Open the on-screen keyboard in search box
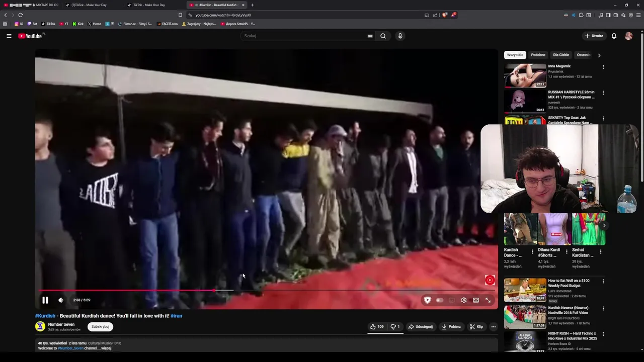644x362 pixels. 370,36
